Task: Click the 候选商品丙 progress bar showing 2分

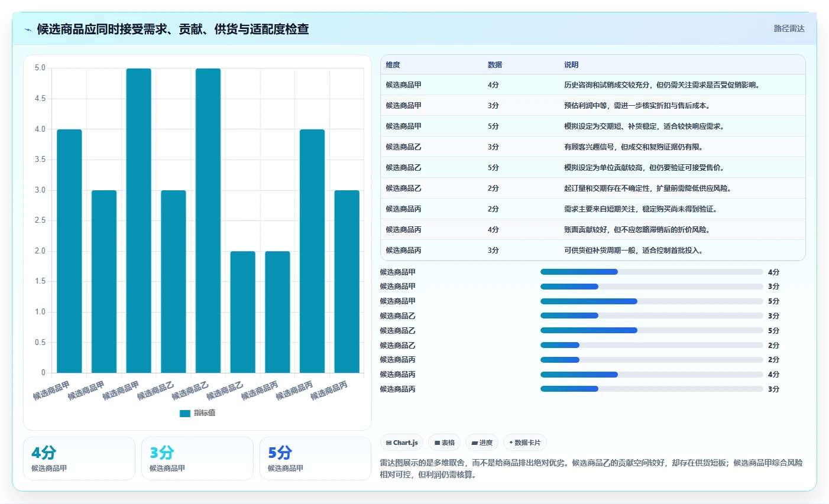Action: coord(652,360)
